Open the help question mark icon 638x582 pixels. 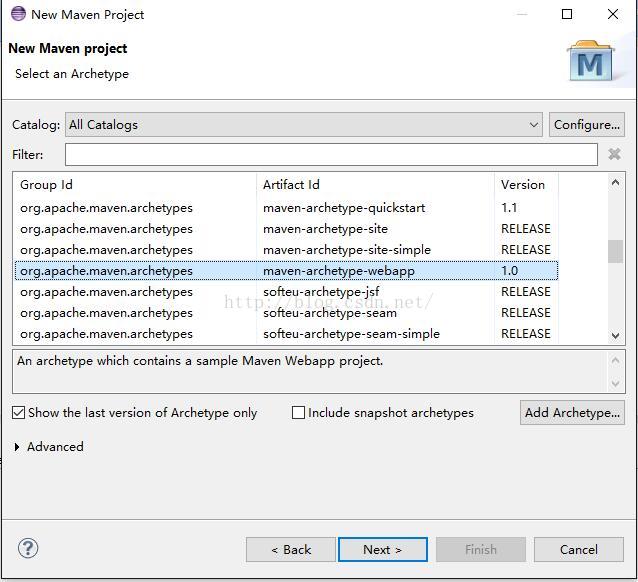point(28,548)
